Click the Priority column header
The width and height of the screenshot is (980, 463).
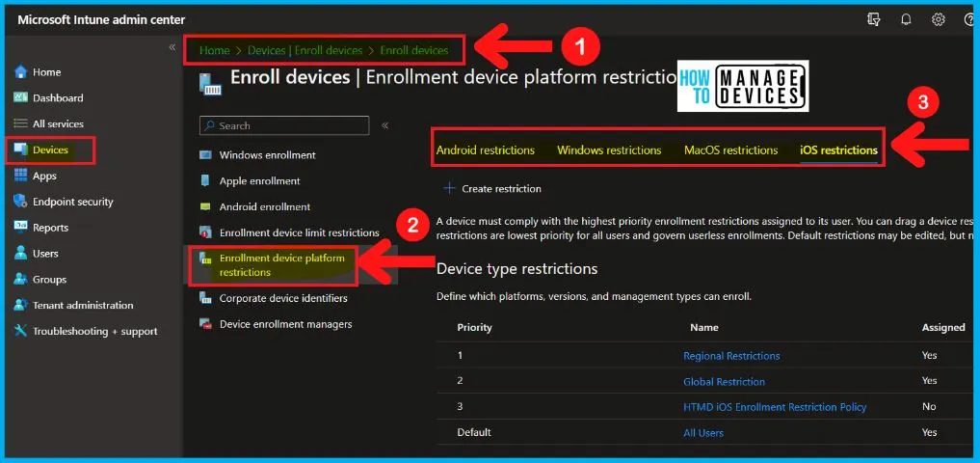coord(474,327)
